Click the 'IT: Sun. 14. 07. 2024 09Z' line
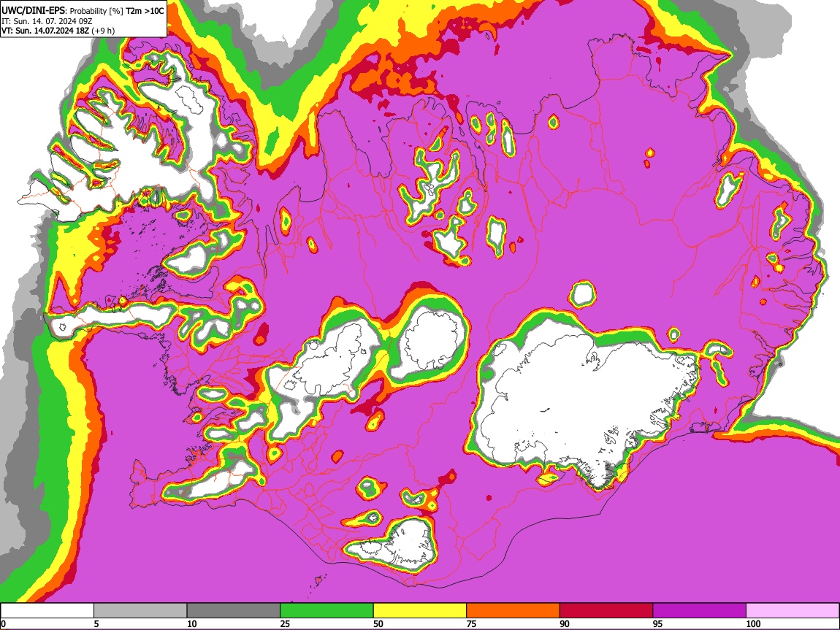 click(x=47, y=21)
